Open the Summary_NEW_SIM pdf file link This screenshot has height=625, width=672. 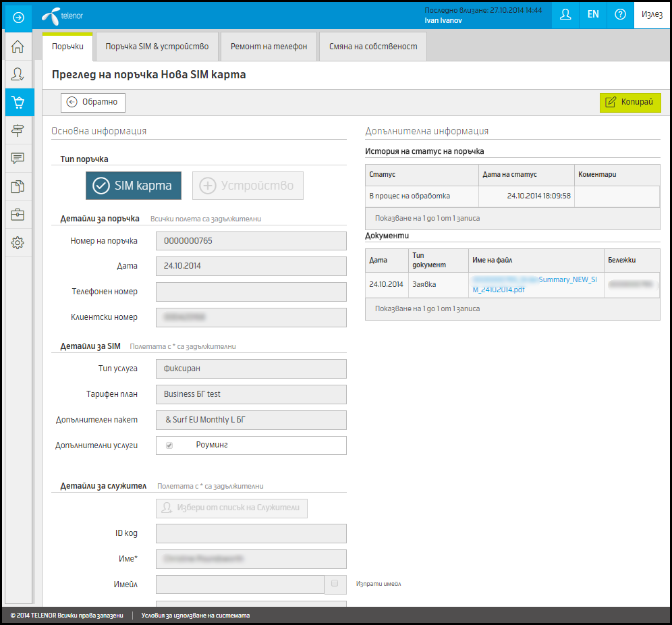pos(535,285)
